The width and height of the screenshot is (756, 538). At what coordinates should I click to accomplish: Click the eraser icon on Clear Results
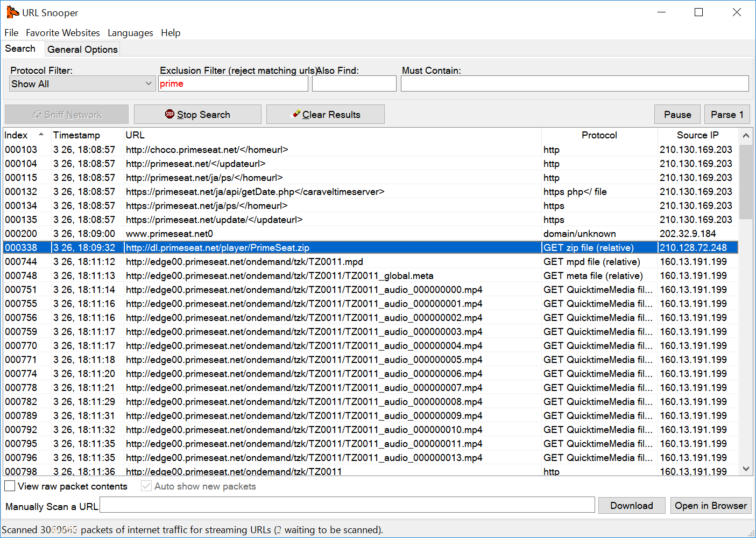click(x=296, y=114)
